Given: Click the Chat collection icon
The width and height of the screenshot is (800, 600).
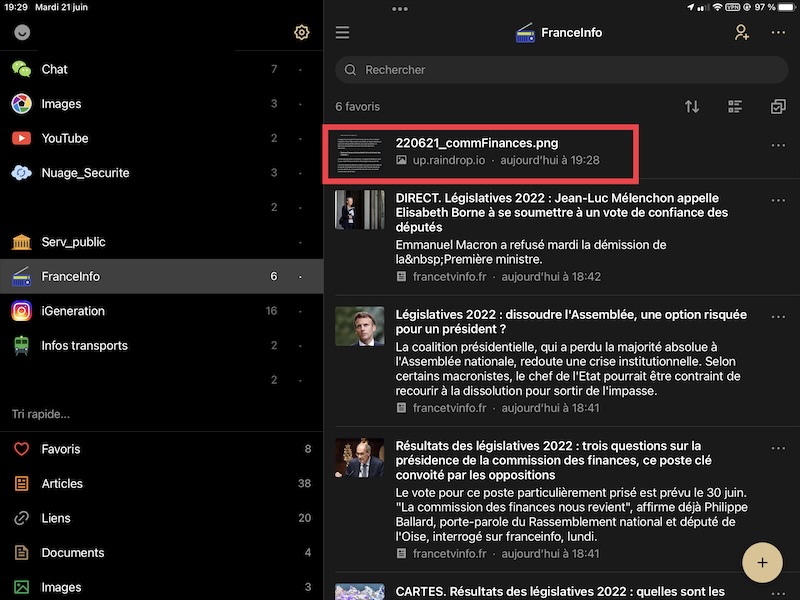Looking at the screenshot, I should (21, 69).
